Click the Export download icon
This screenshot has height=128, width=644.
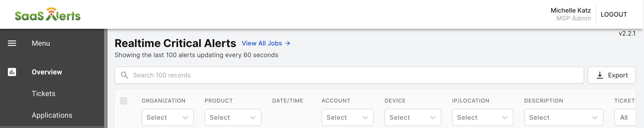coord(600,75)
